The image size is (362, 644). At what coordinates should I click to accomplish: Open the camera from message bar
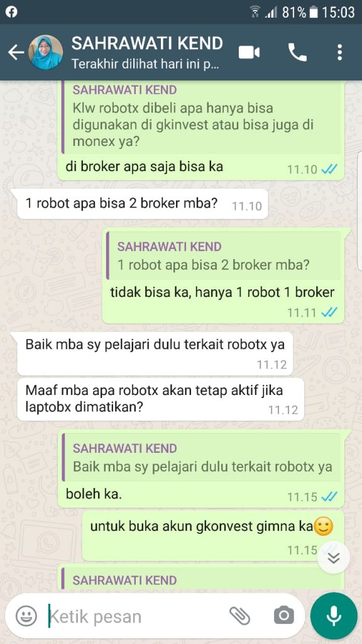(x=284, y=615)
